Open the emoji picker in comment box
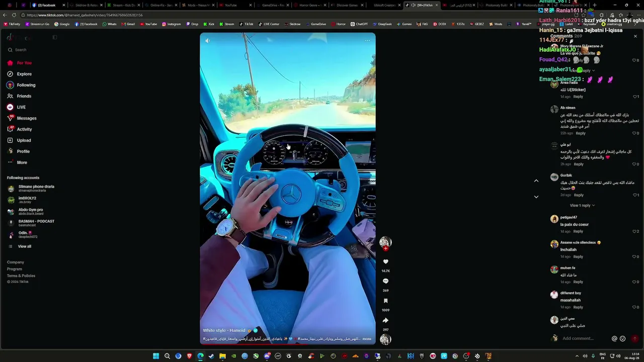 pos(622,338)
